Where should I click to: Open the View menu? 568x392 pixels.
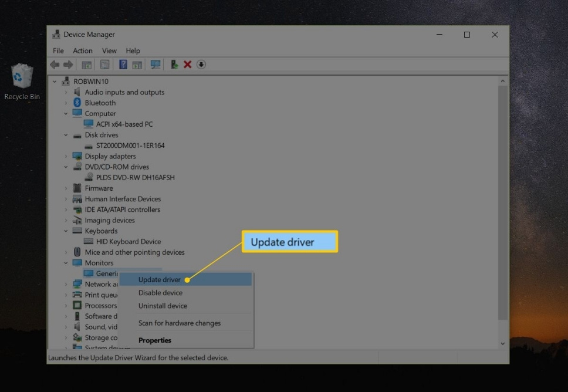109,51
